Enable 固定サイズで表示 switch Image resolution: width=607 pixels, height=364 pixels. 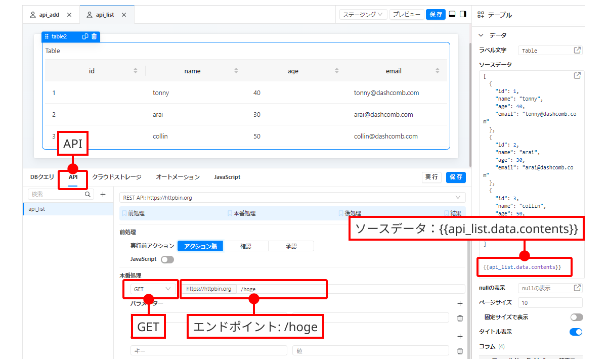click(576, 317)
